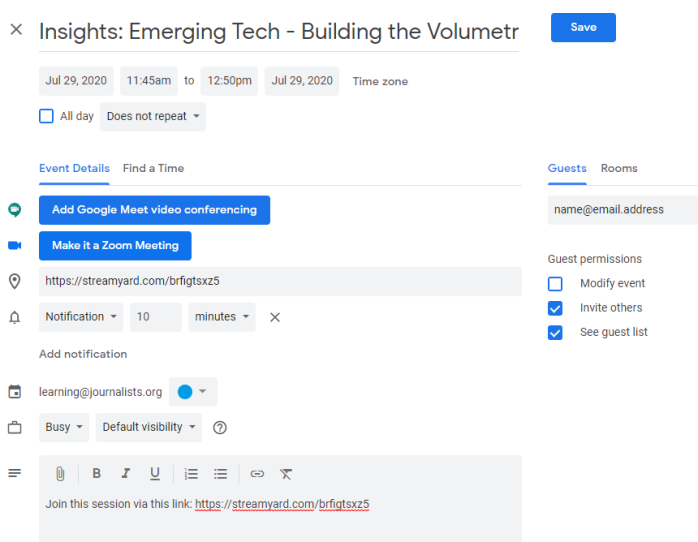This screenshot has height=542, width=698.
Task: Click the blue Save button
Action: pos(583,28)
